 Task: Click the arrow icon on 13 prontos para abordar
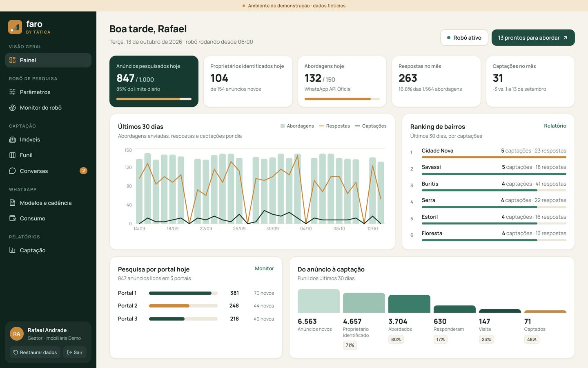click(566, 38)
